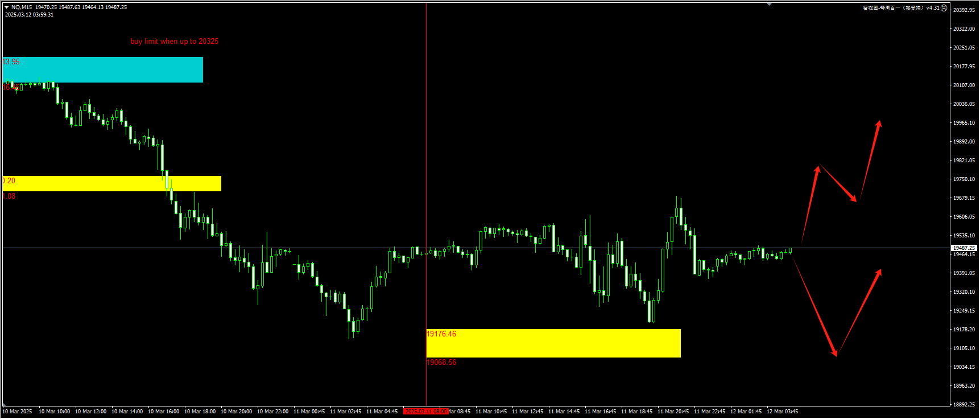This screenshot has height=419, width=980.
Task: Select the yellow rectangle at 19176.46
Action: point(553,343)
